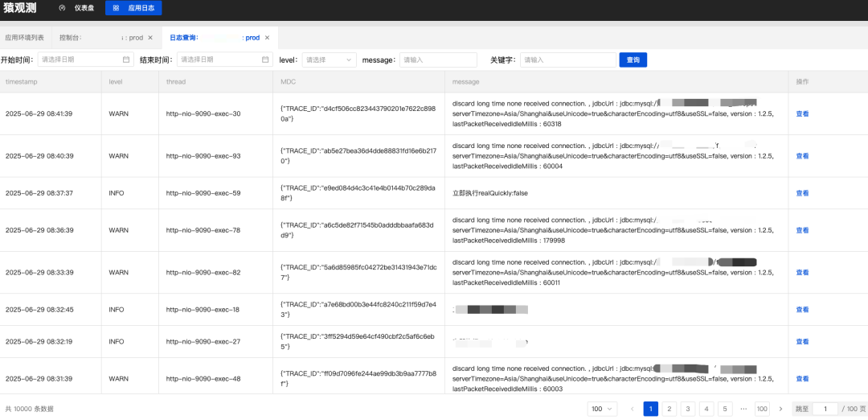The image size is (868, 420).
Task: Click the 共 10000 条数据 total text
Action: pos(30,409)
